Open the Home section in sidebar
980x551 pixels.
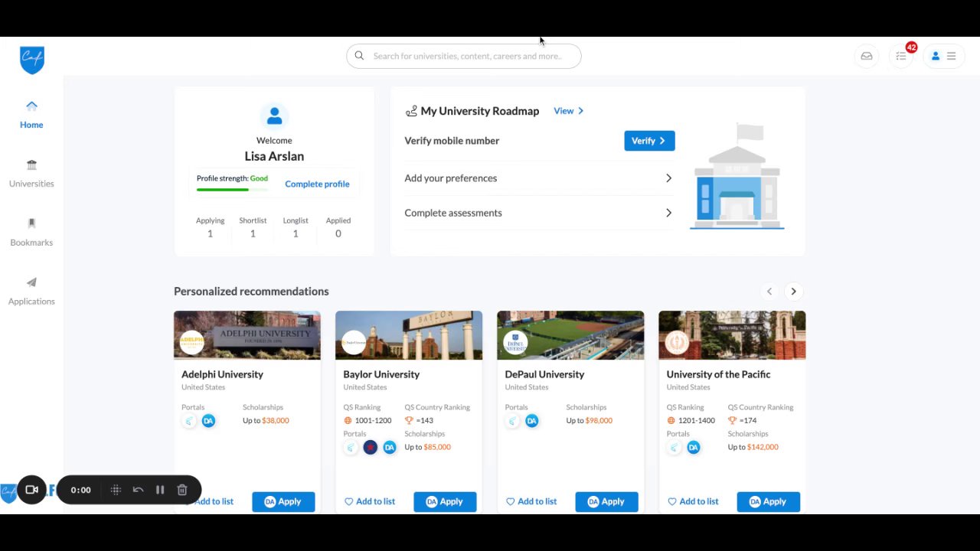pos(31,115)
